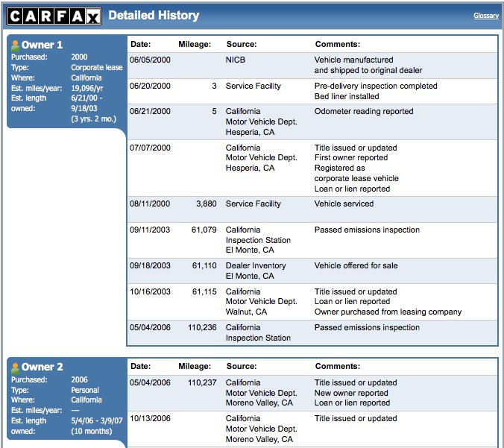This screenshot has height=448, width=504.
Task: Click Owner 1 '(3 yrs. 2 mo.)' text
Action: pos(93,119)
